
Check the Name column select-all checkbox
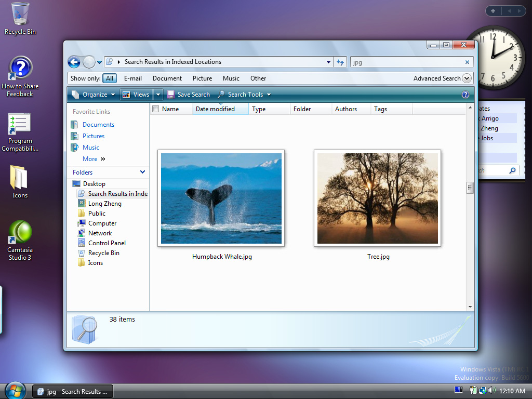155,109
